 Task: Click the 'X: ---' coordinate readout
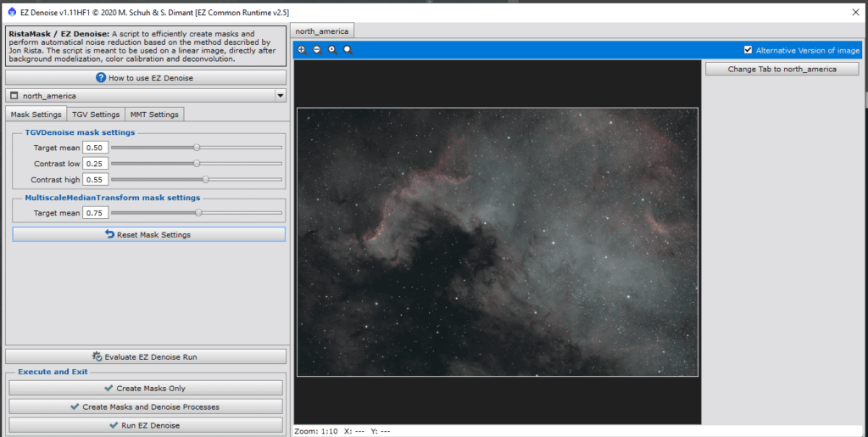click(354, 431)
